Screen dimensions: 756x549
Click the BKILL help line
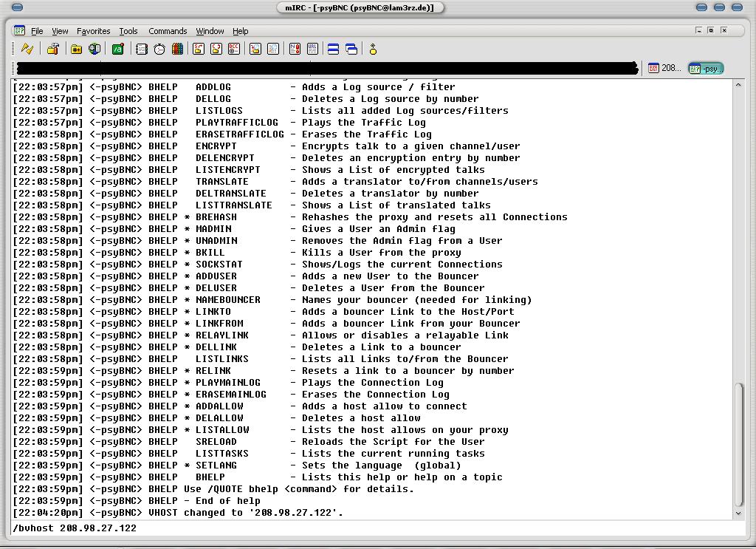tap(237, 252)
